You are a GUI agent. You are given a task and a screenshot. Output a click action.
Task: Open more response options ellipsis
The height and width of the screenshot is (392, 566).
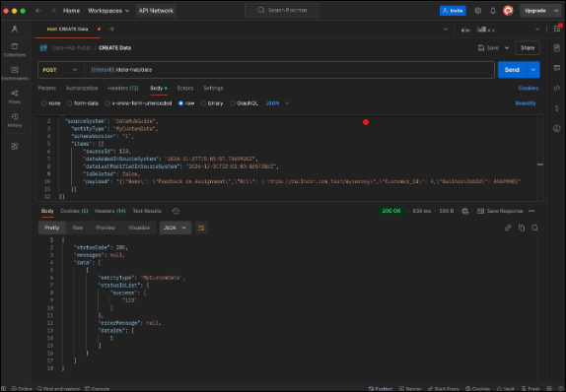531,211
